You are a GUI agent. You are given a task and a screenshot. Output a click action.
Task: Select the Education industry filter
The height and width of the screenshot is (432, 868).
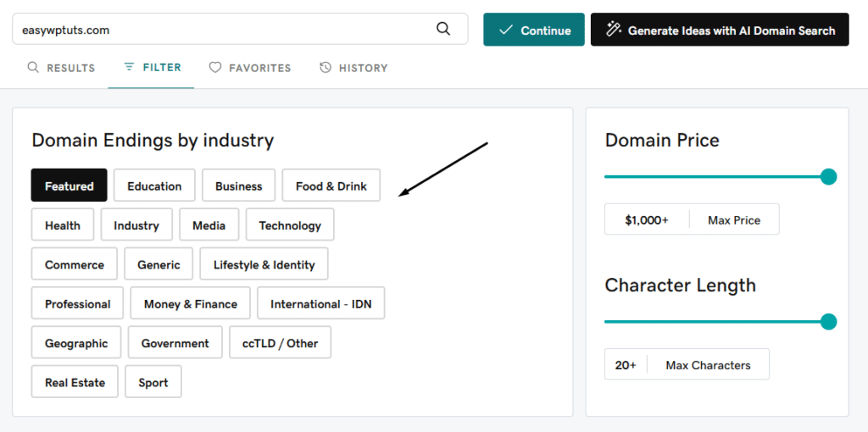(154, 186)
